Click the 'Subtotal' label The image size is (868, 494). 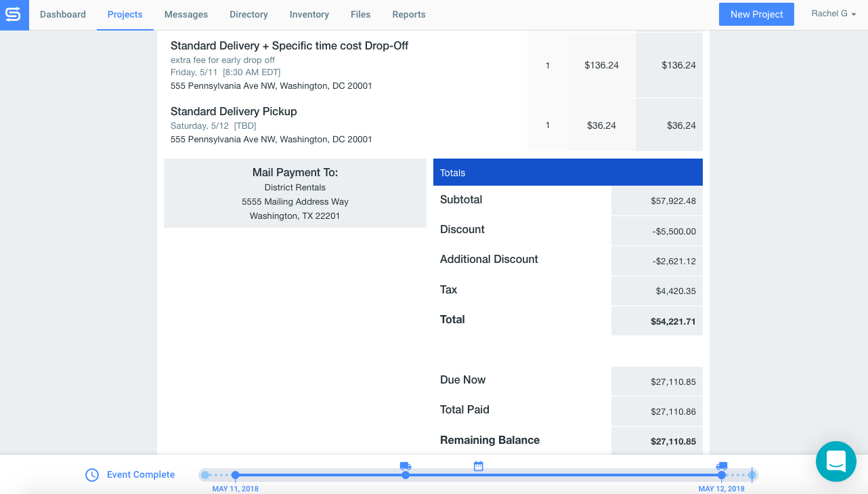tap(461, 199)
